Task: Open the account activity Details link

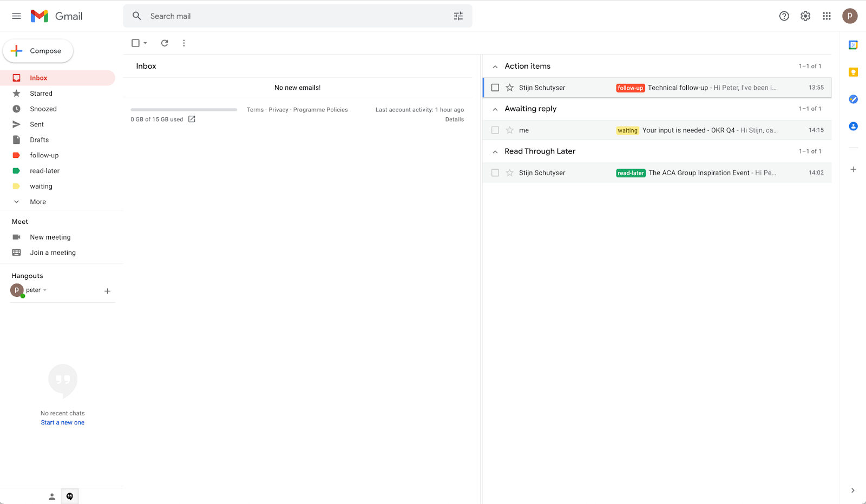Action: (x=454, y=120)
